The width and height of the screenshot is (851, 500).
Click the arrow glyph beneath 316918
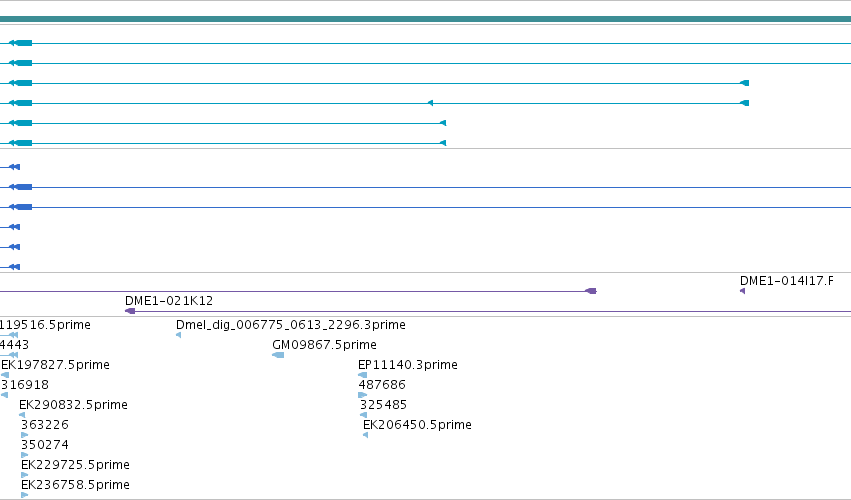pos(5,395)
